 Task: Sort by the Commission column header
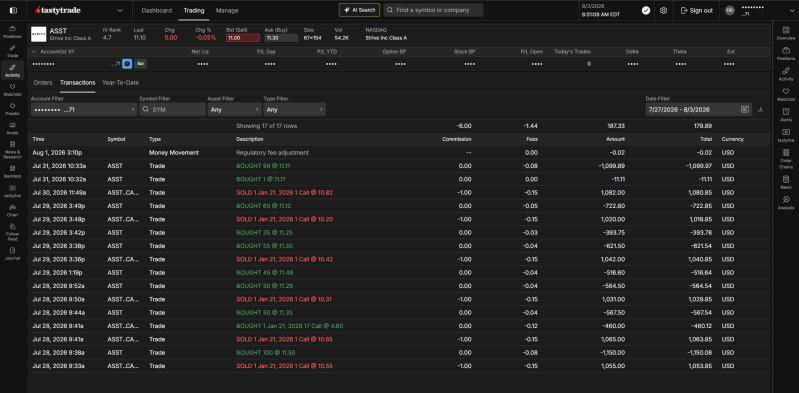457,139
